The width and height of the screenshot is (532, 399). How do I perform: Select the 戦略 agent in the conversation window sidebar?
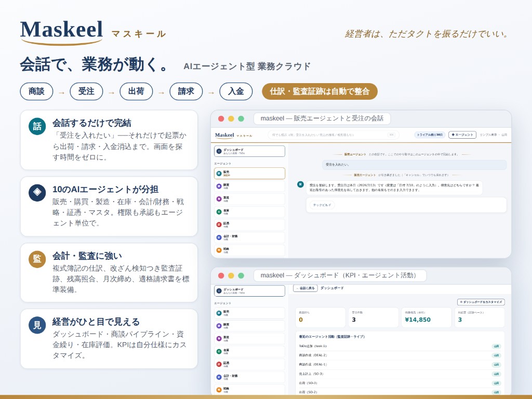click(x=249, y=250)
